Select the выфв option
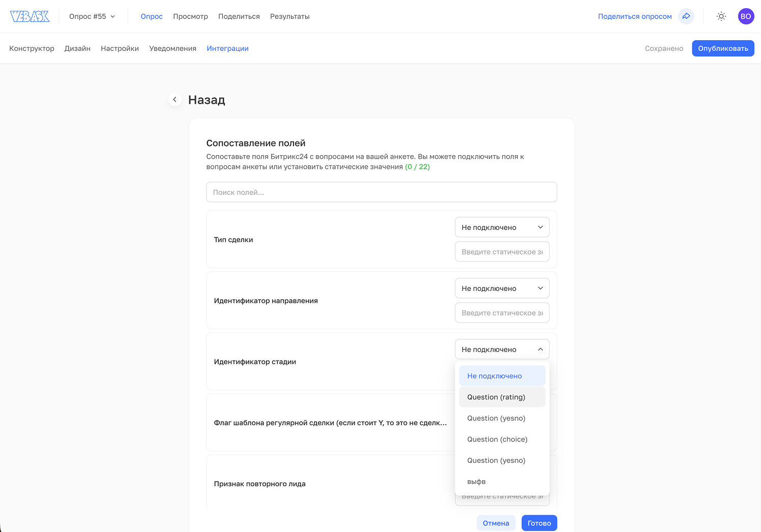Screen dimensions: 761x532 tap(476, 482)
